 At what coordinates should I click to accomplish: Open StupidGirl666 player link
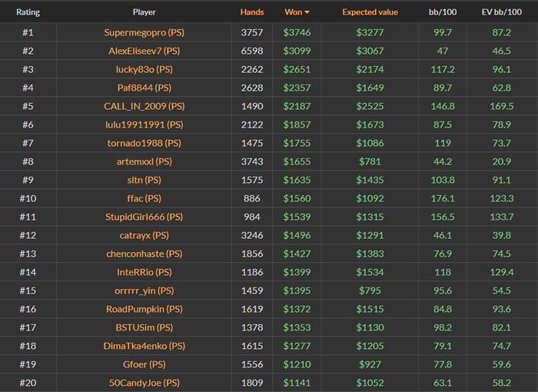144,217
